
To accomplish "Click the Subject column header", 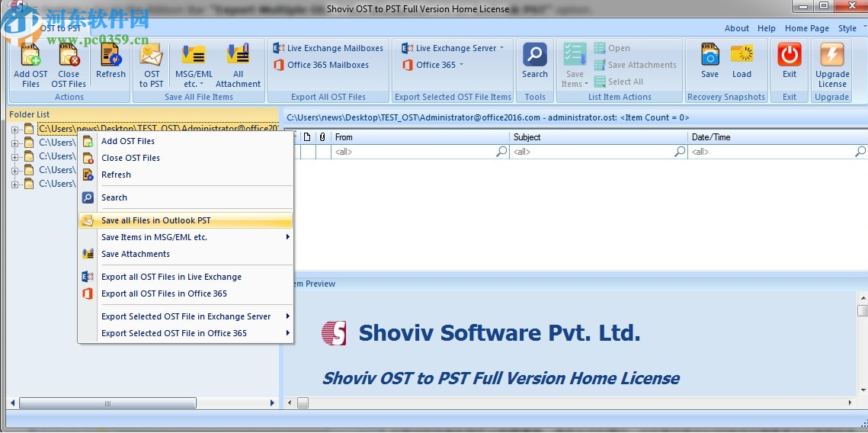I will click(598, 136).
